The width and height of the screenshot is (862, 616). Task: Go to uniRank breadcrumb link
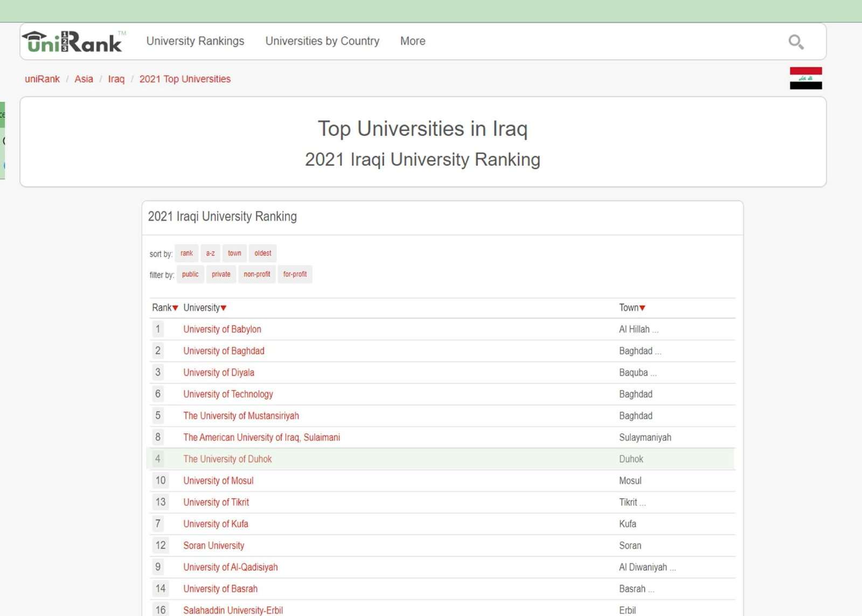pyautogui.click(x=42, y=79)
